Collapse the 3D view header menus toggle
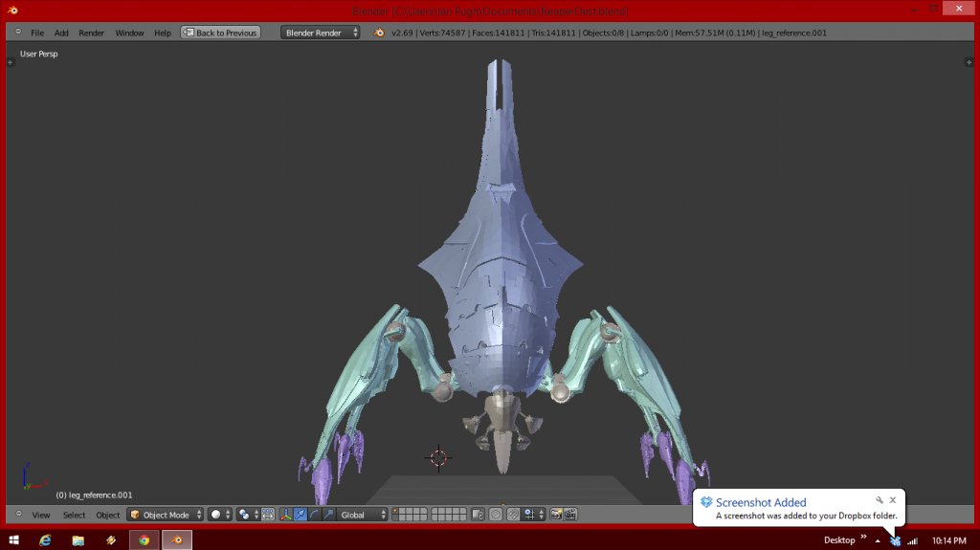This screenshot has width=980, height=550. [x=18, y=515]
